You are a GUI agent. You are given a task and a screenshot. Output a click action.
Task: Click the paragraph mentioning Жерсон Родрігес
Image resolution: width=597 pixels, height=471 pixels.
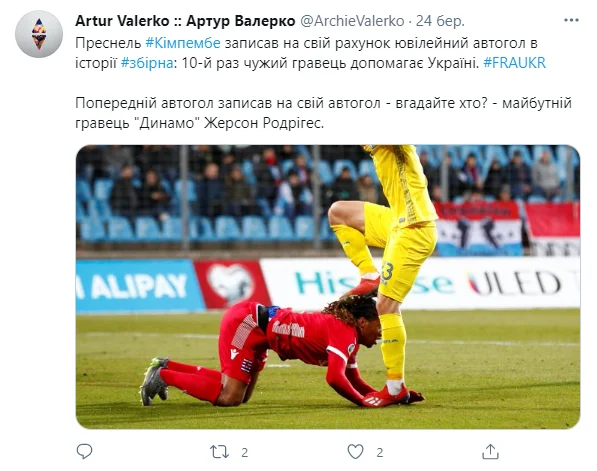323,113
